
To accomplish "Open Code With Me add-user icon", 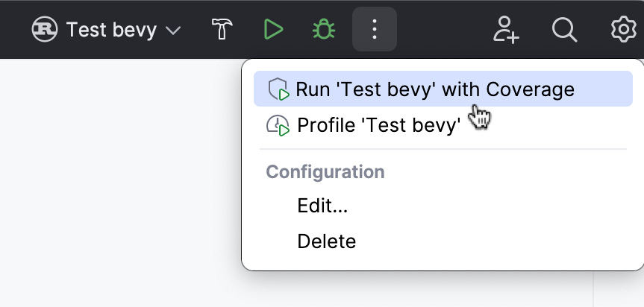I will (x=506, y=30).
